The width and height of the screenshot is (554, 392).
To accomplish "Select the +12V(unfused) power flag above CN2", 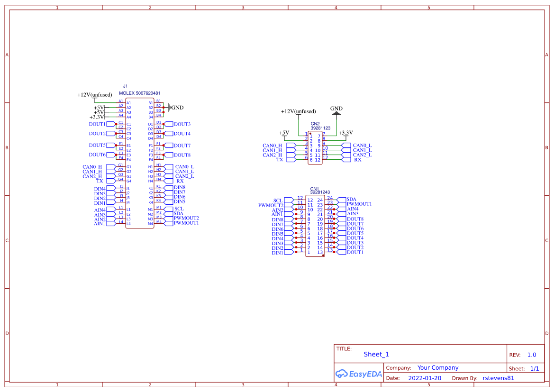I will pos(300,111).
